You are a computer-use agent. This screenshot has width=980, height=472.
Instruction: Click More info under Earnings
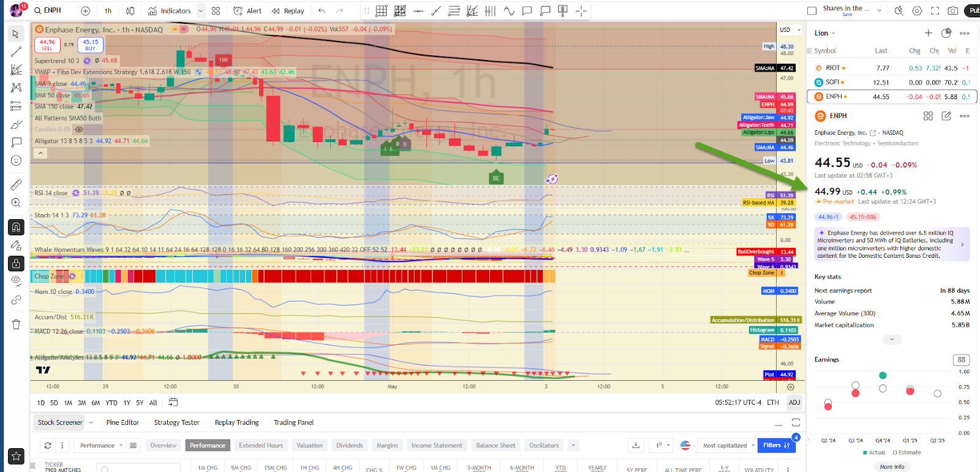(892, 466)
